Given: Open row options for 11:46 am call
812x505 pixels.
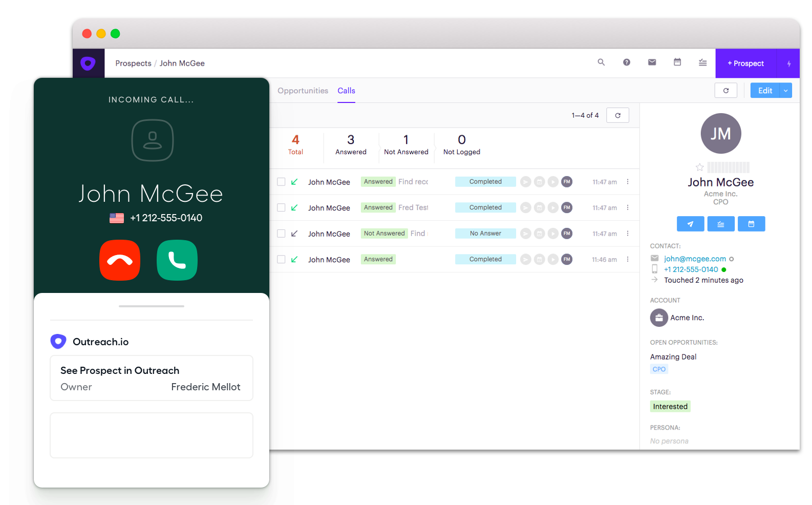Looking at the screenshot, I should 628,259.
